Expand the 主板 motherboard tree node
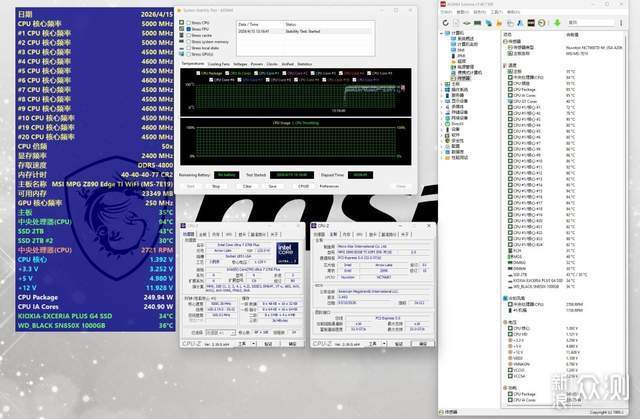The width and height of the screenshot is (640, 419). pyautogui.click(x=442, y=84)
